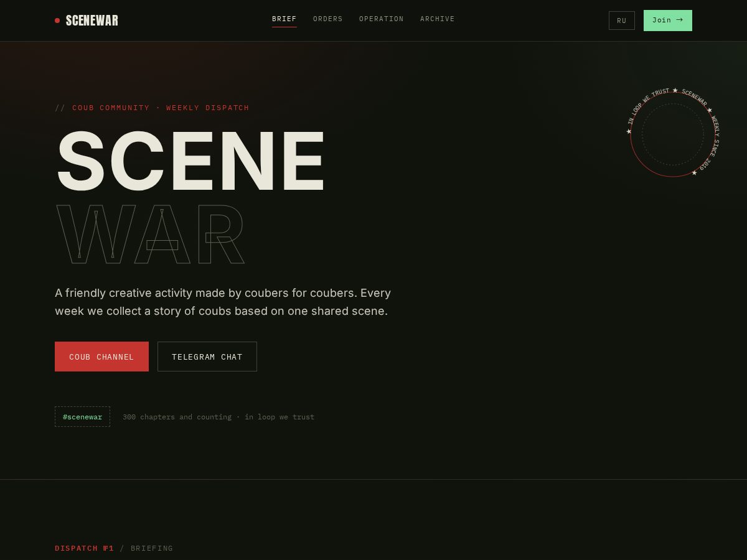Click the 'Dispatch #1' label
Viewport: 747px width, 560px height.
[85, 548]
